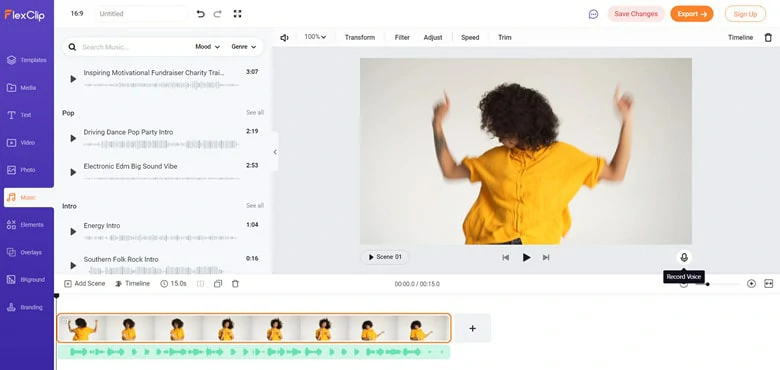Click the timeline zoom slider
780x370 pixels.
[718, 284]
